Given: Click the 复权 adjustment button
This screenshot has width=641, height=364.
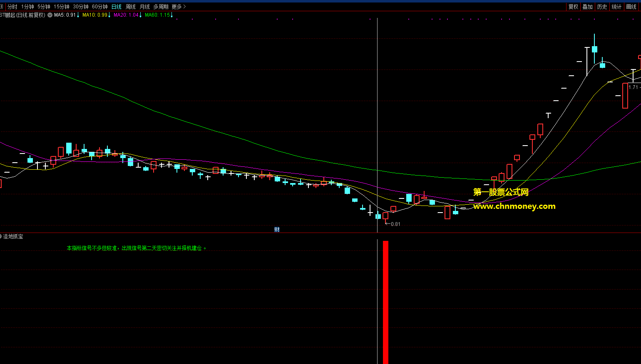Looking at the screenshot, I should pyautogui.click(x=574, y=7).
